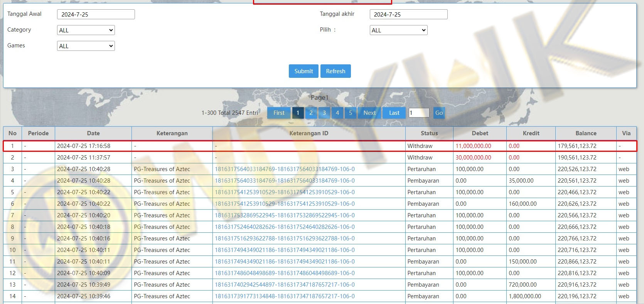Click date 2024-07-25 17:16:58

(84, 146)
